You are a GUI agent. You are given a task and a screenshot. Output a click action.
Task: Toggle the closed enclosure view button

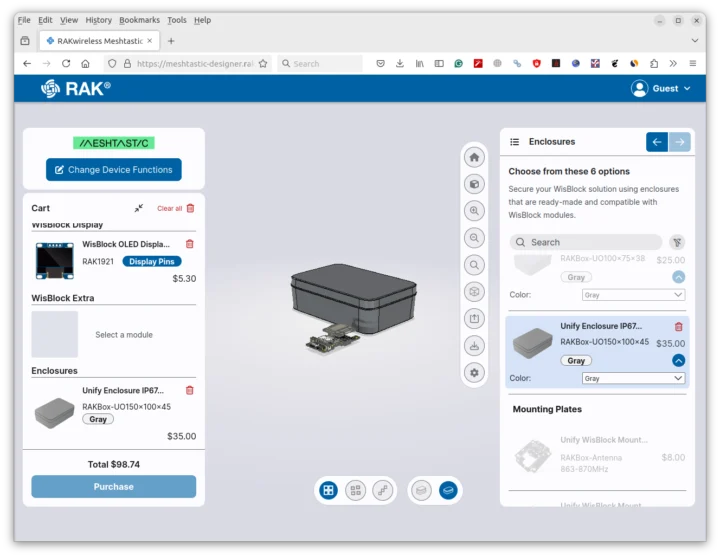(447, 490)
